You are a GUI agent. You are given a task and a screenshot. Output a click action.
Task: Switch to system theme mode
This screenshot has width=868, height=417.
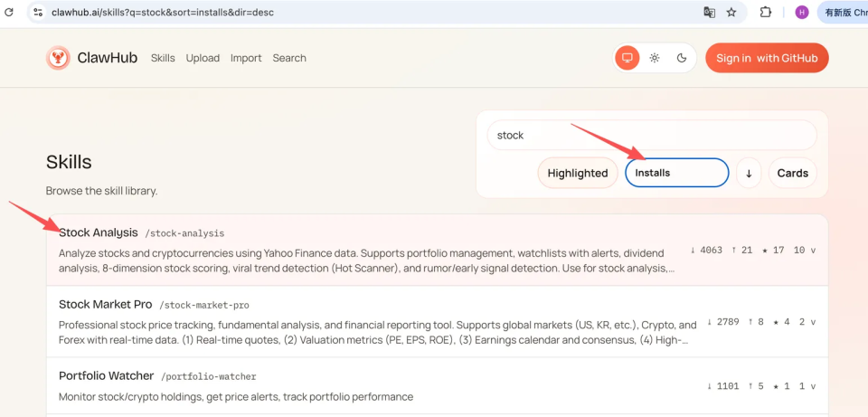626,58
